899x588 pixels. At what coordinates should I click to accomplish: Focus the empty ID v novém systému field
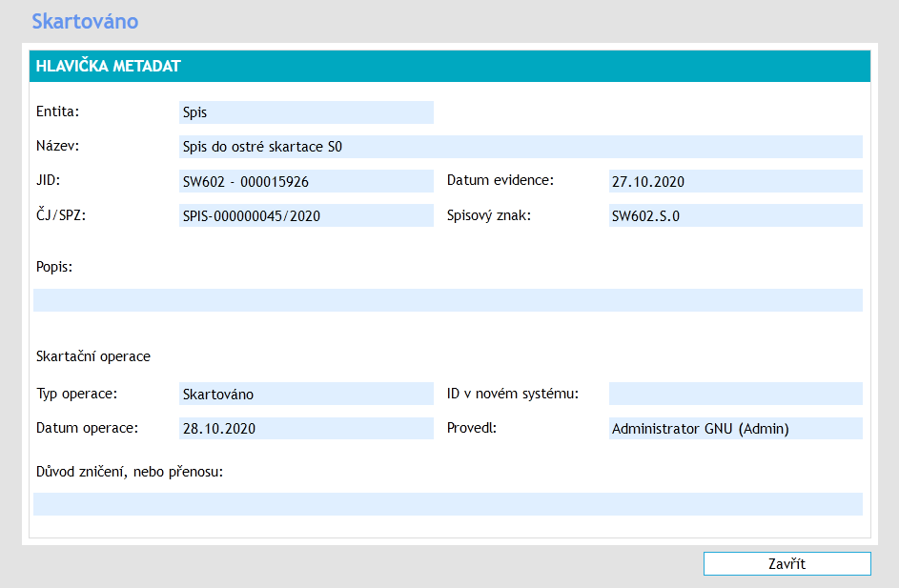[x=735, y=394]
